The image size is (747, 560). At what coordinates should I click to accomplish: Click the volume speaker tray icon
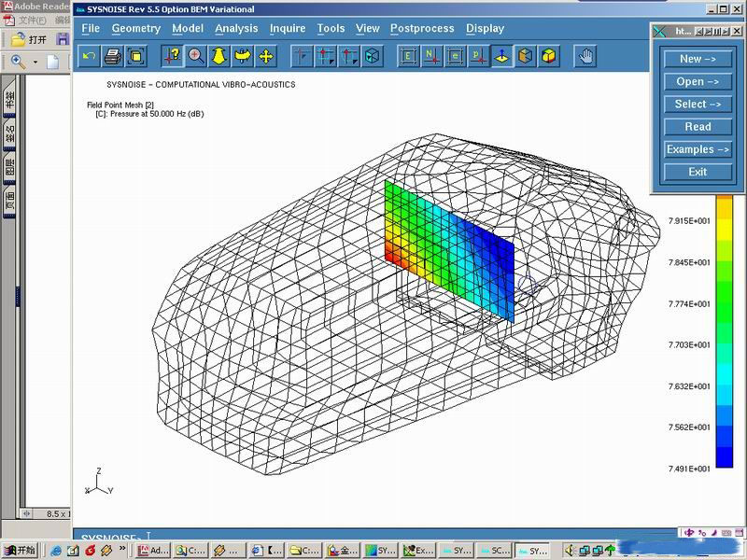pos(571,551)
